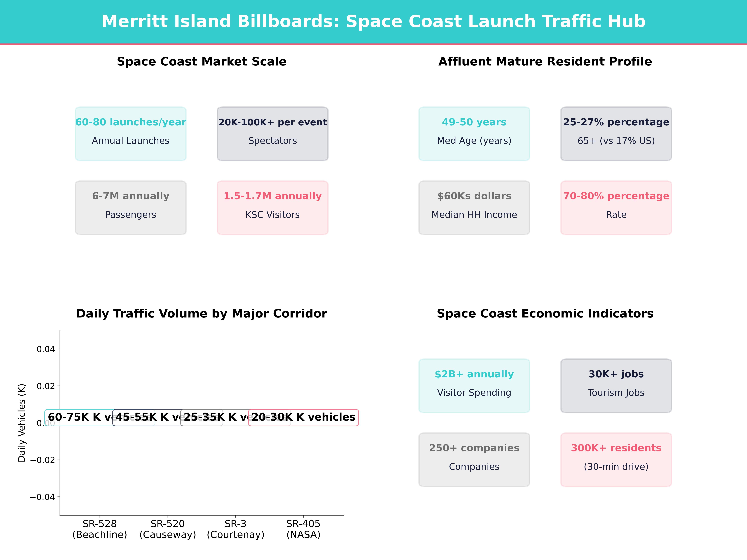The image size is (747, 560).
Task: Click the "Space Coast Market Scale" section heading
Action: click(x=202, y=61)
